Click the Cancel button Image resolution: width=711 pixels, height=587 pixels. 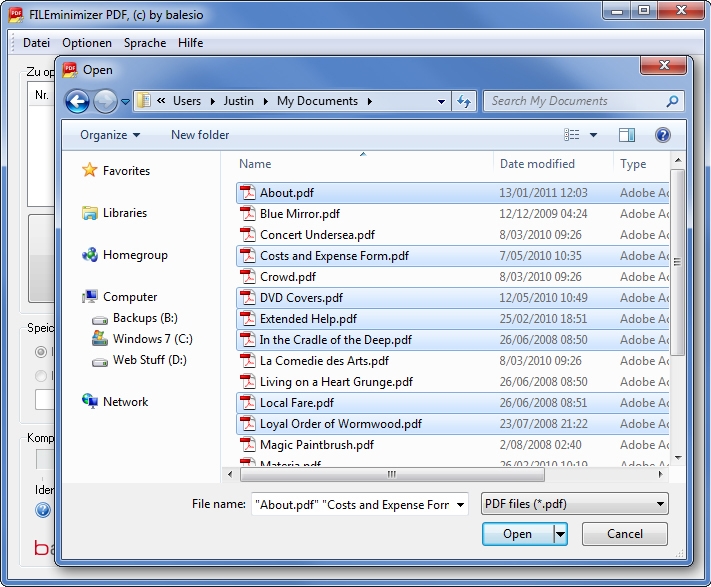click(x=624, y=534)
